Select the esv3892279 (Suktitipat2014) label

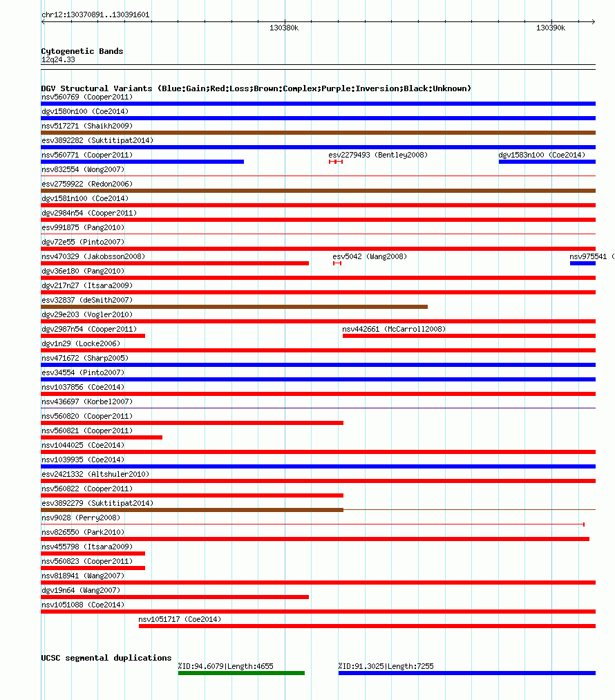[x=97, y=503]
